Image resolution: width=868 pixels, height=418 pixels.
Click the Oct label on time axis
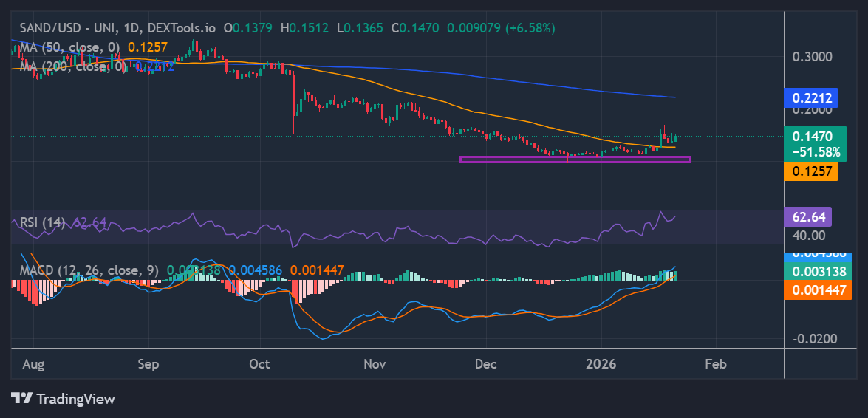[x=260, y=364]
